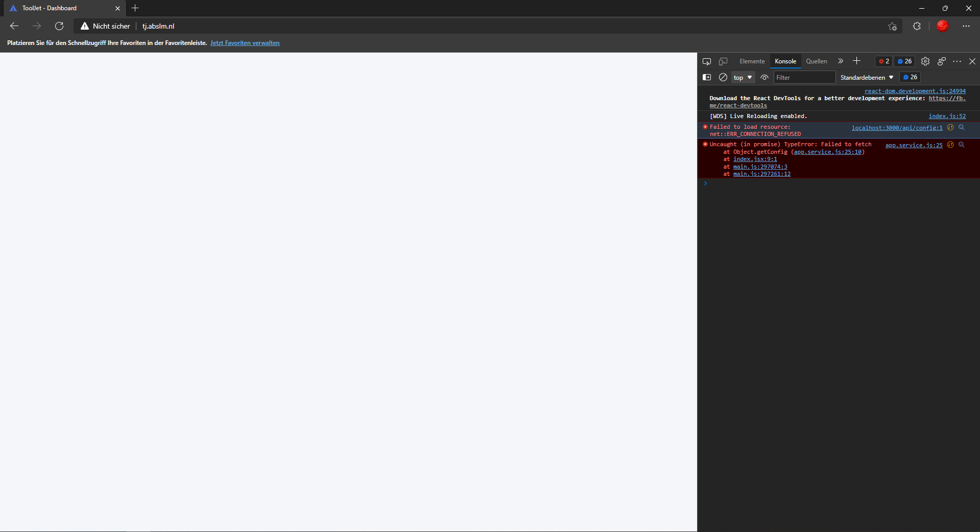Click inside the console Filter field

point(804,77)
